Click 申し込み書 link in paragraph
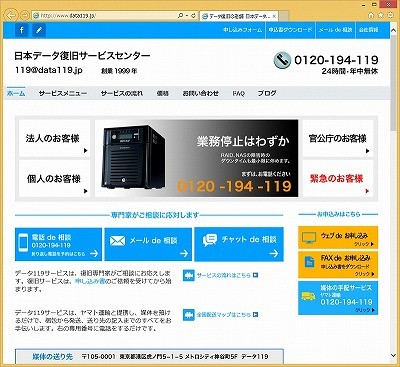Image resolution: width=400 pixels, height=367 pixels. (90, 282)
